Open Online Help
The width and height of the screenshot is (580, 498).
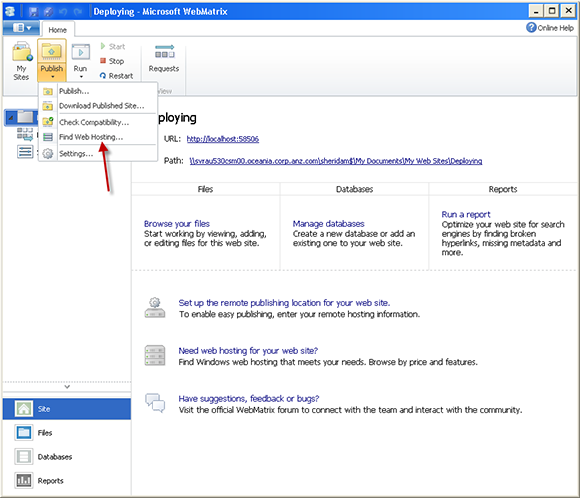550,28
